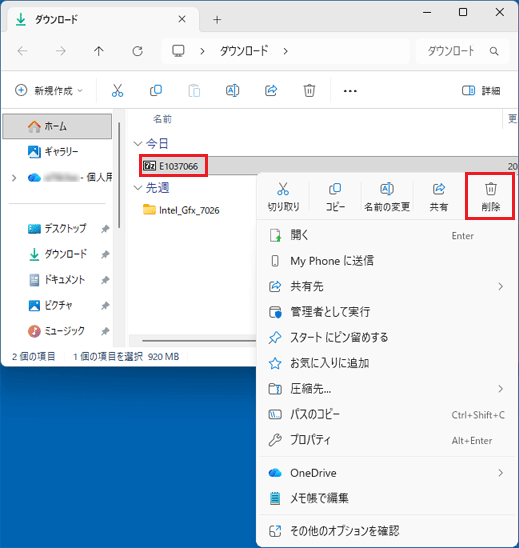Select ホーム in navigation pane

pos(57,126)
